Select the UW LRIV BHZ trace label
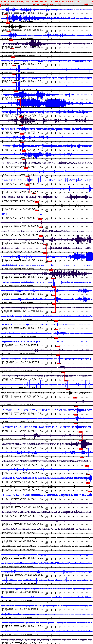The height and width of the screenshot is (644, 93). pyautogui.click(x=22, y=243)
